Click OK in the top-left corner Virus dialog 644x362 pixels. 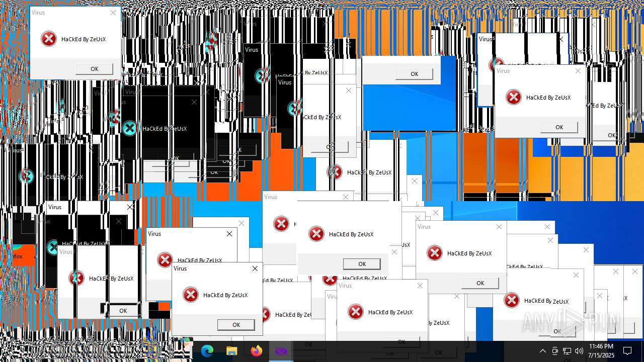coord(94,69)
